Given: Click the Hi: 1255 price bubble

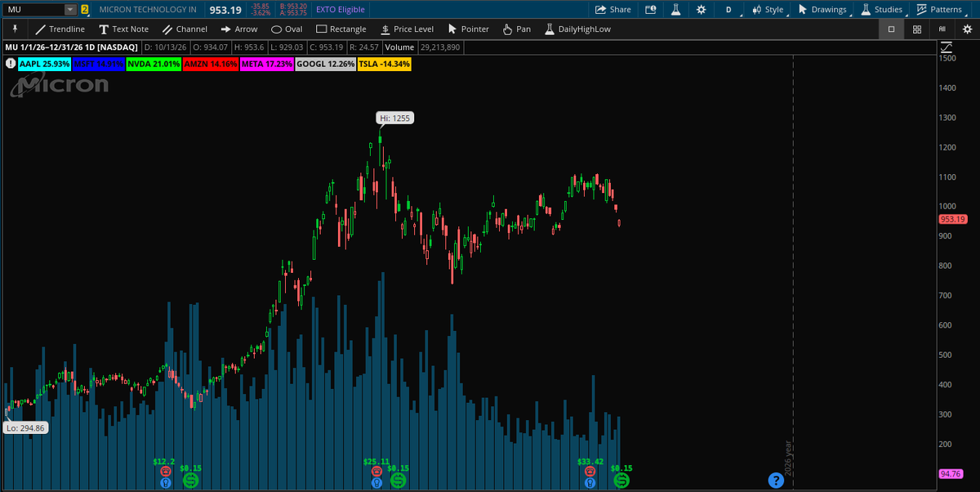Looking at the screenshot, I should 394,118.
